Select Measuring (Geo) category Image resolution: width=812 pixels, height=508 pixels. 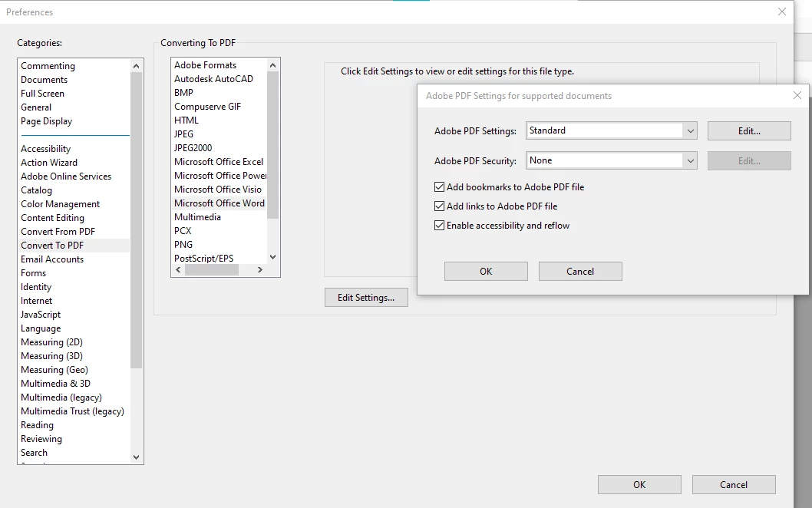(54, 370)
